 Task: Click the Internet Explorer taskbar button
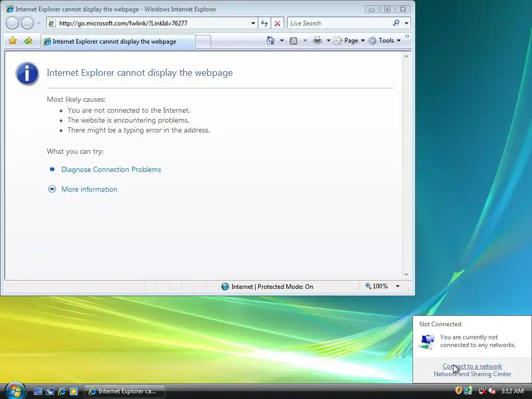[x=125, y=391]
